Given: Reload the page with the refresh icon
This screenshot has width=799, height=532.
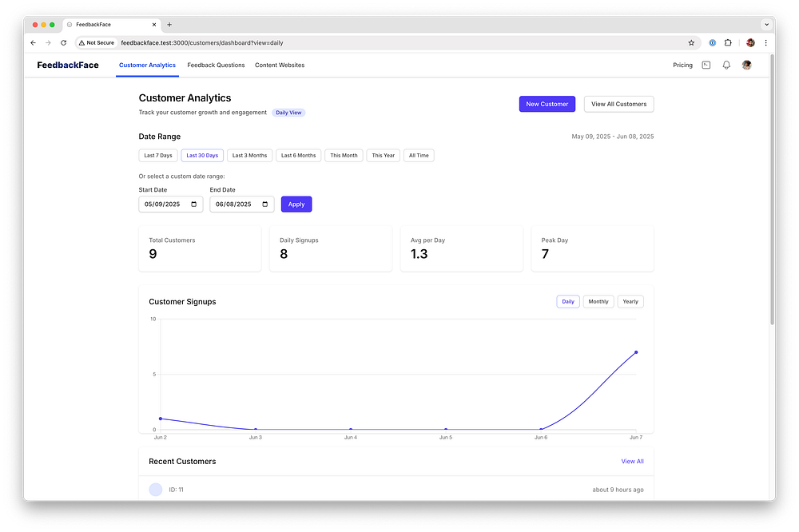Looking at the screenshot, I should [64, 43].
